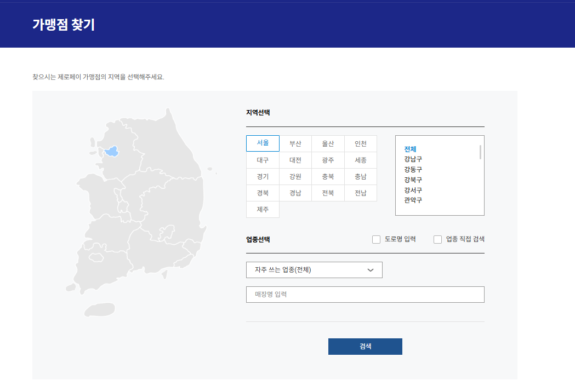Enable the 업종 직접 검색 checkbox
Screen dimensions: 575x392
[x=437, y=240]
